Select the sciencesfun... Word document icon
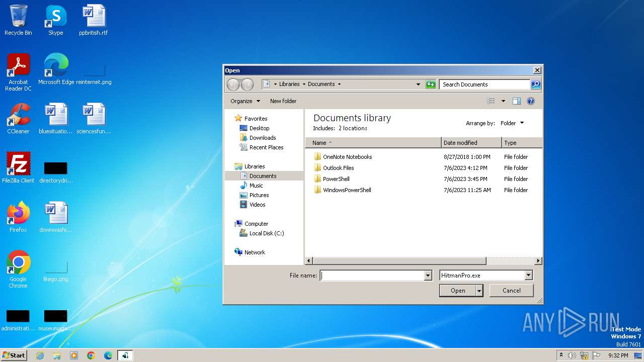 pyautogui.click(x=94, y=118)
